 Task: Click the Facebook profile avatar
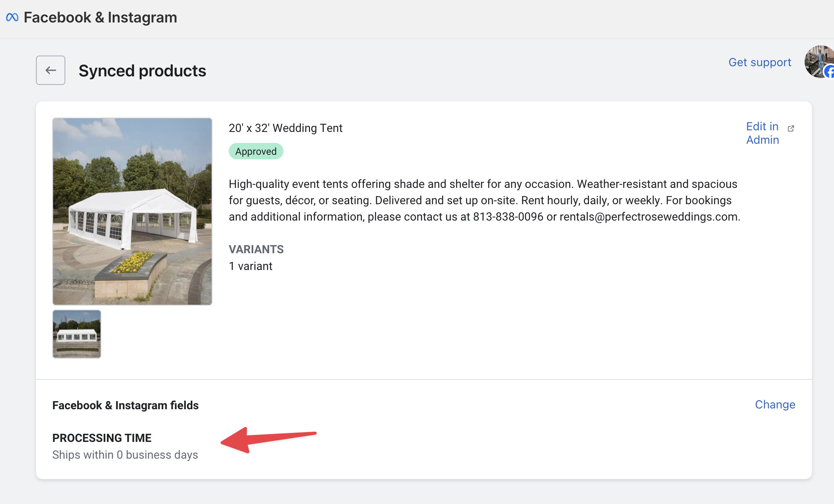click(x=819, y=62)
